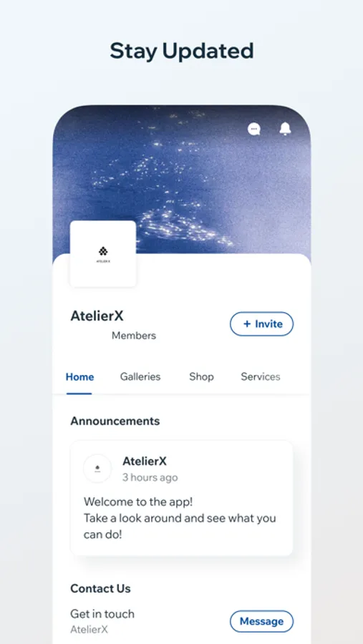Switch to the Galleries tab
This screenshot has width=363, height=644.
coord(140,376)
